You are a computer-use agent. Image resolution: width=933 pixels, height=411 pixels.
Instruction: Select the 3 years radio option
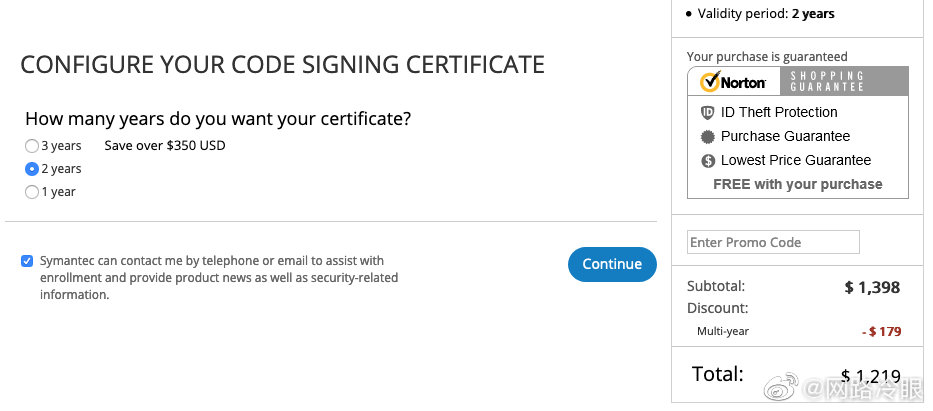[32, 146]
